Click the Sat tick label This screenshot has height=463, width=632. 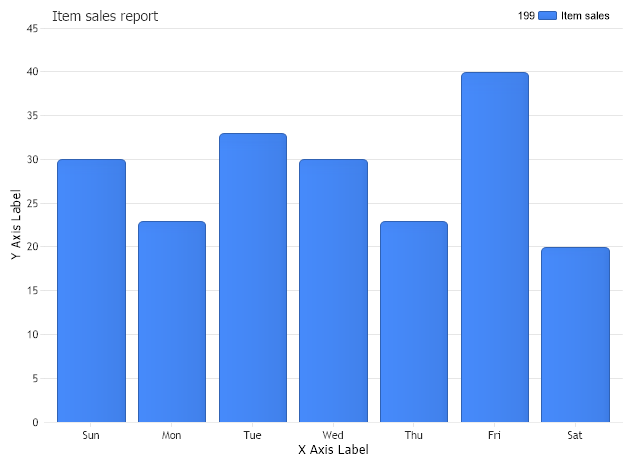click(x=575, y=435)
